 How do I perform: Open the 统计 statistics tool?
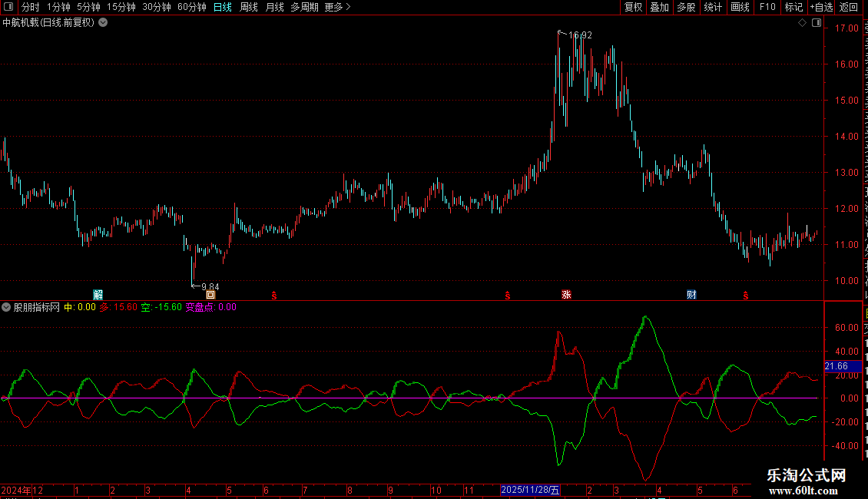point(712,7)
